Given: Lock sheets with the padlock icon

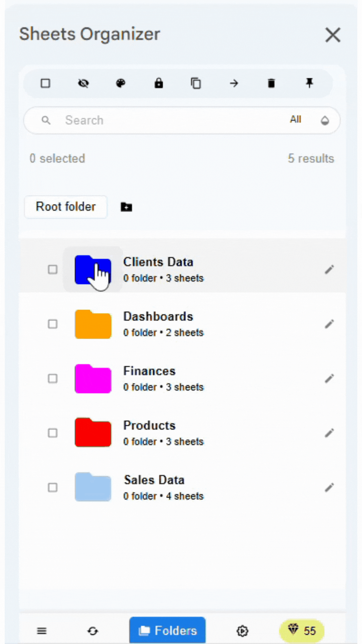Looking at the screenshot, I should (x=159, y=83).
